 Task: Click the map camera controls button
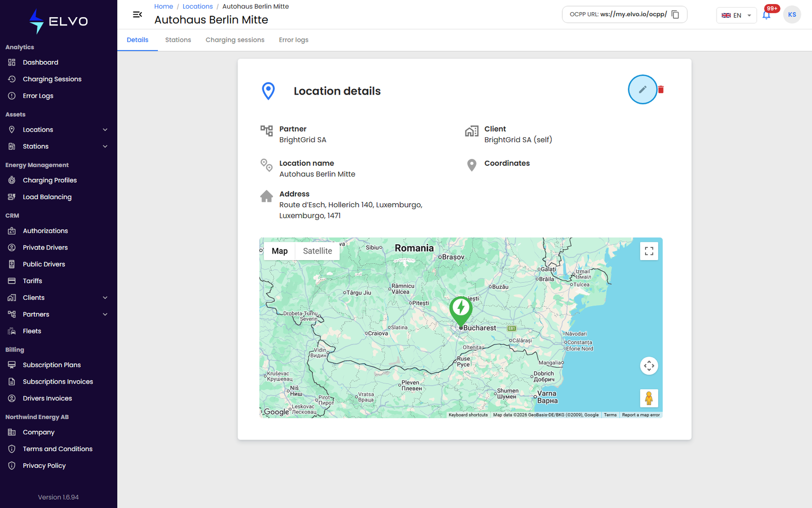click(x=649, y=366)
